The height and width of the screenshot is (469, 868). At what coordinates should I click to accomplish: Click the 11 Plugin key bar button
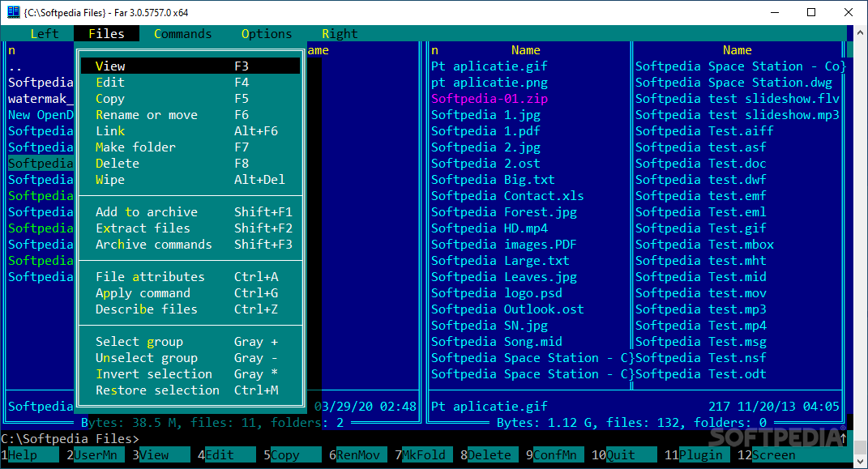(x=697, y=455)
